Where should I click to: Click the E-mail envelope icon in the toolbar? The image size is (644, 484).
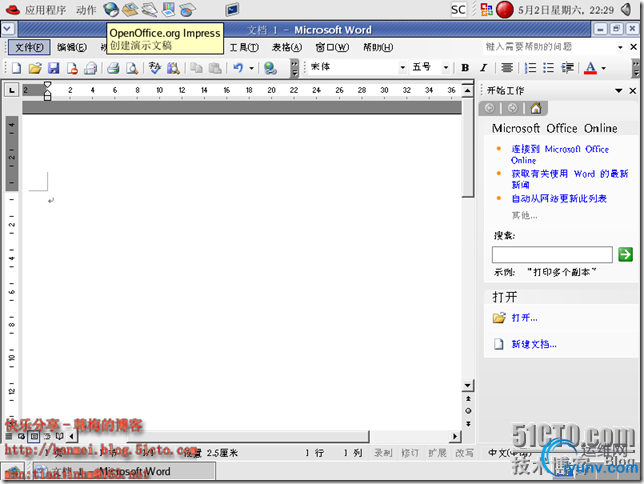point(90,68)
